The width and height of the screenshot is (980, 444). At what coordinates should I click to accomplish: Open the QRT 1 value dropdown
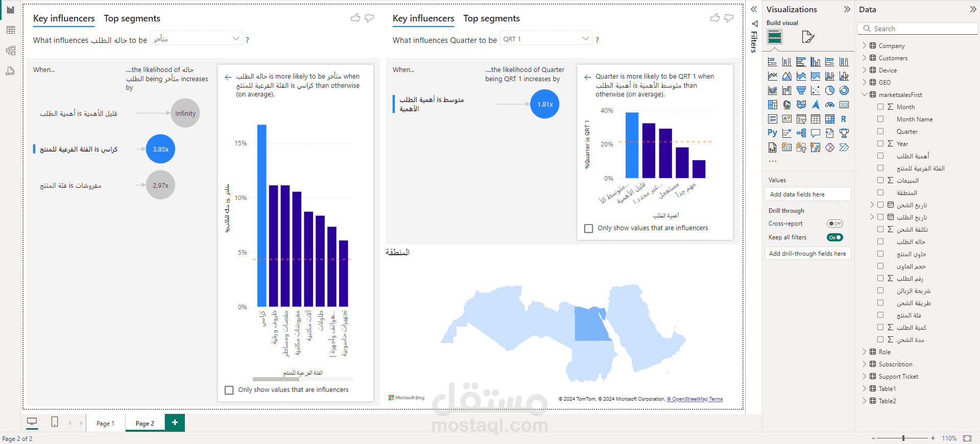coord(545,38)
